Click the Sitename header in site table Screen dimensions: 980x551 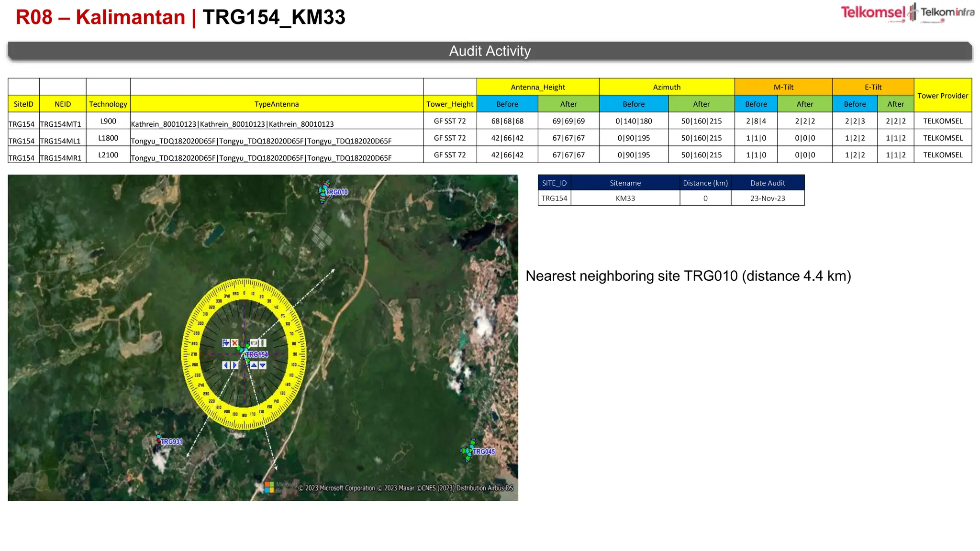pos(625,183)
